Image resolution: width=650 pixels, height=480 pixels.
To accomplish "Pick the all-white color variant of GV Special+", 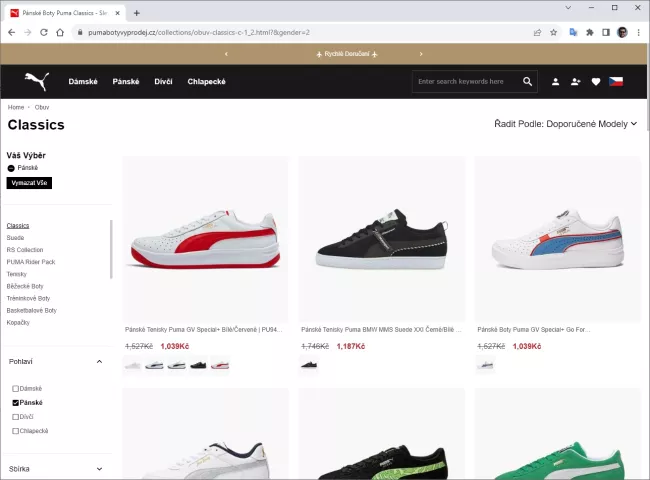I will pos(133,365).
